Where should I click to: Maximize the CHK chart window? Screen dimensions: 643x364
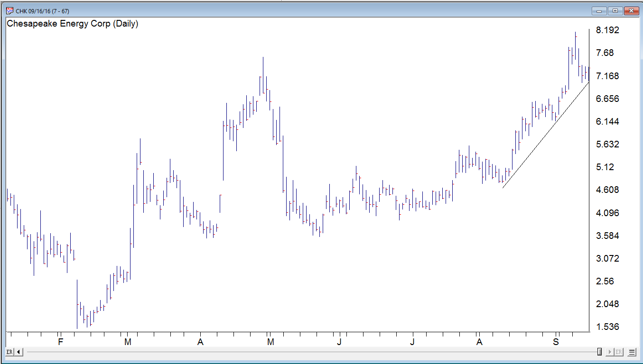615,11
